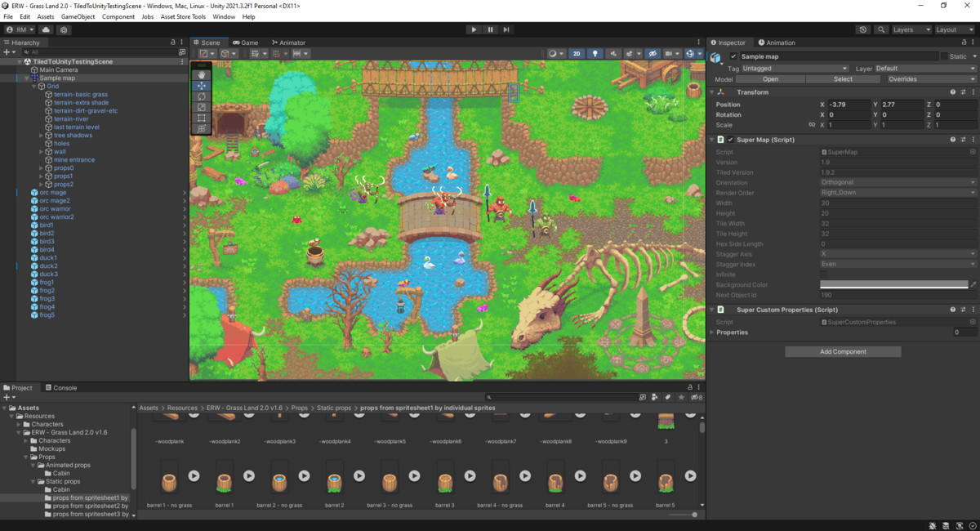Open Transform component help icon
This screenshot has width=980, height=531.
(x=953, y=92)
